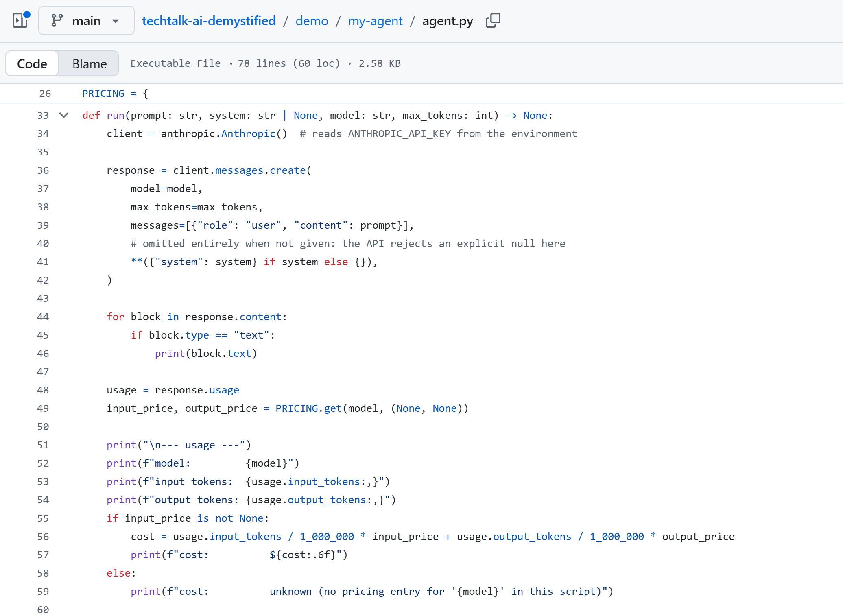Open the techtalk-ai-demystified repository link

(209, 21)
